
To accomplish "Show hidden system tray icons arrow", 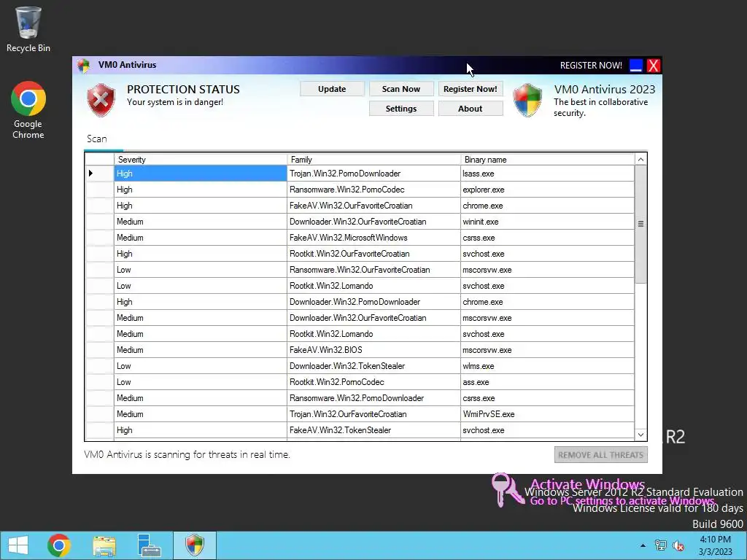I will click(x=643, y=545).
